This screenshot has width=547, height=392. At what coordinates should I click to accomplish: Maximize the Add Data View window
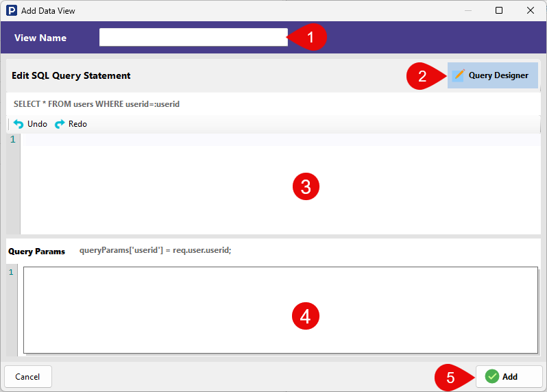pyautogui.click(x=499, y=10)
